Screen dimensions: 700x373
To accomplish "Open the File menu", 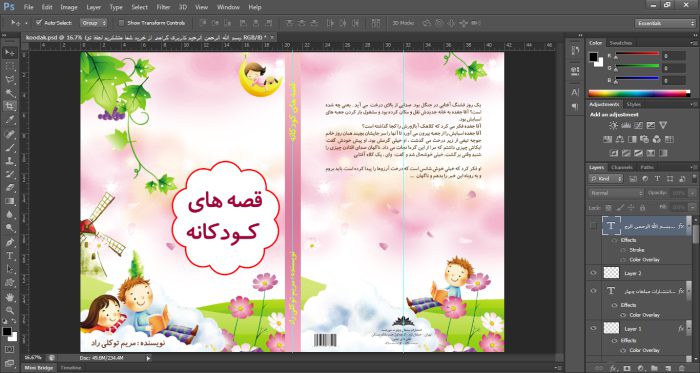I will (x=29, y=7).
